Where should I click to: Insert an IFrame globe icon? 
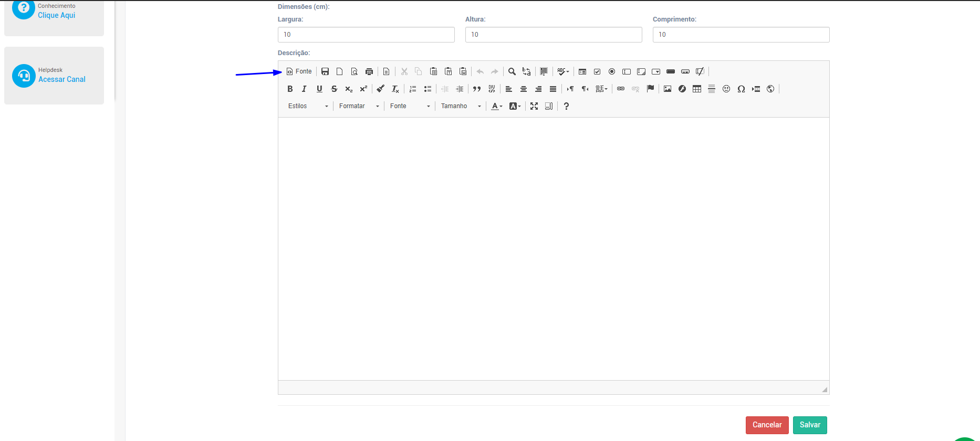click(770, 89)
